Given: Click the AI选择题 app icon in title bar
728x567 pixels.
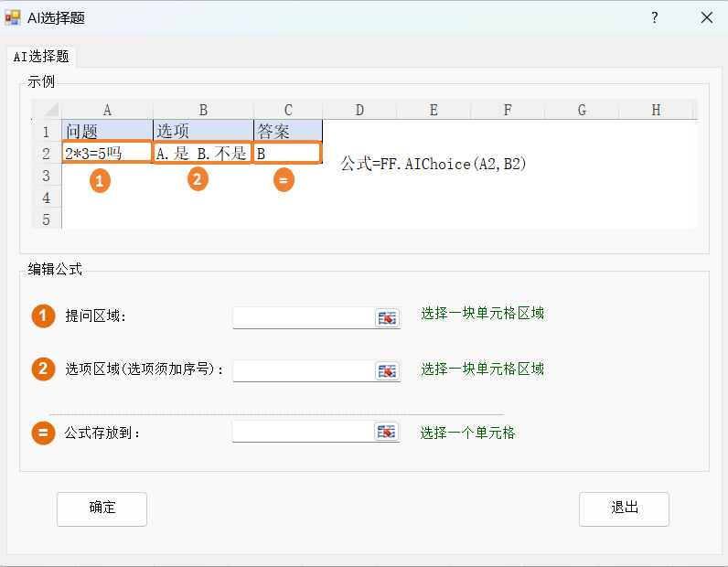Looking at the screenshot, I should click(x=13, y=17).
